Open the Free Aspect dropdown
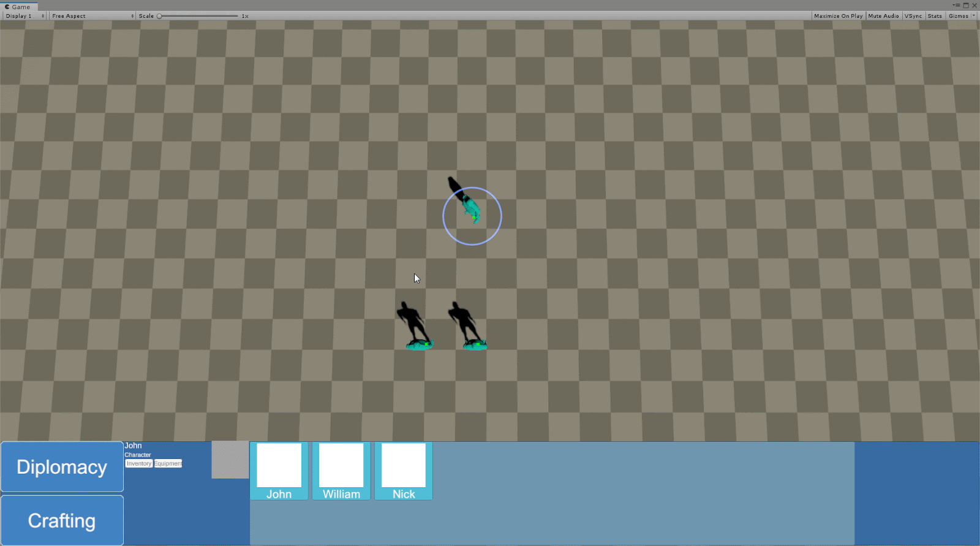Image resolution: width=980 pixels, height=546 pixels. [x=92, y=16]
